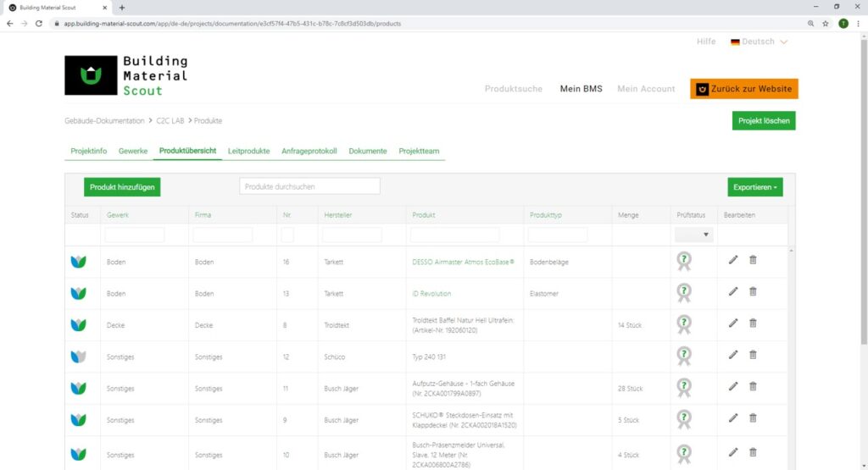The image size is (868, 470).
Task: Open the Exportieren dropdown button
Action: [x=755, y=187]
